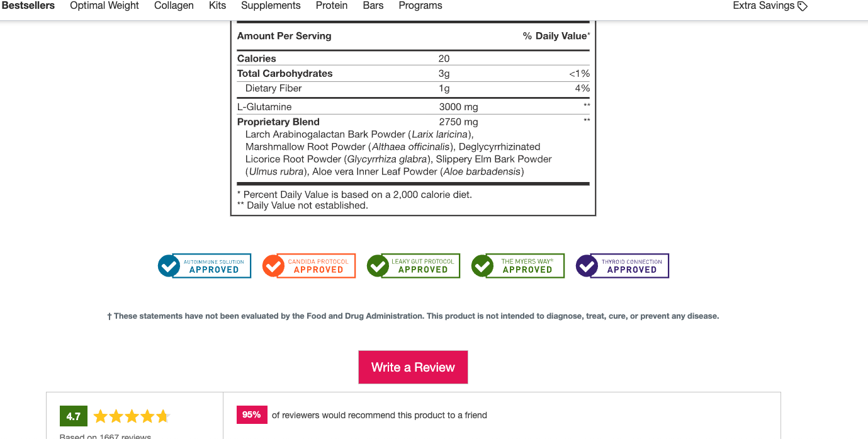Image resolution: width=868 pixels, height=439 pixels.
Task: Click the 4.7 rating score box
Action: [x=74, y=416]
